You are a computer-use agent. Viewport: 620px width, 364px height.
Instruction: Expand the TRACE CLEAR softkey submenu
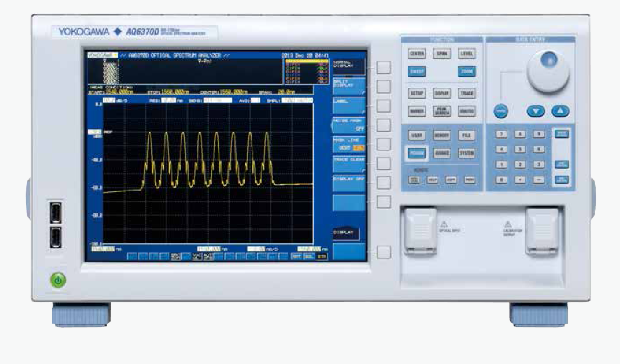(x=349, y=163)
